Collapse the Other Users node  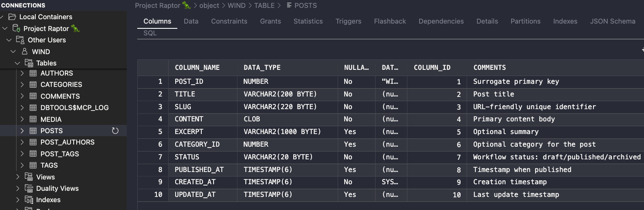[9, 40]
